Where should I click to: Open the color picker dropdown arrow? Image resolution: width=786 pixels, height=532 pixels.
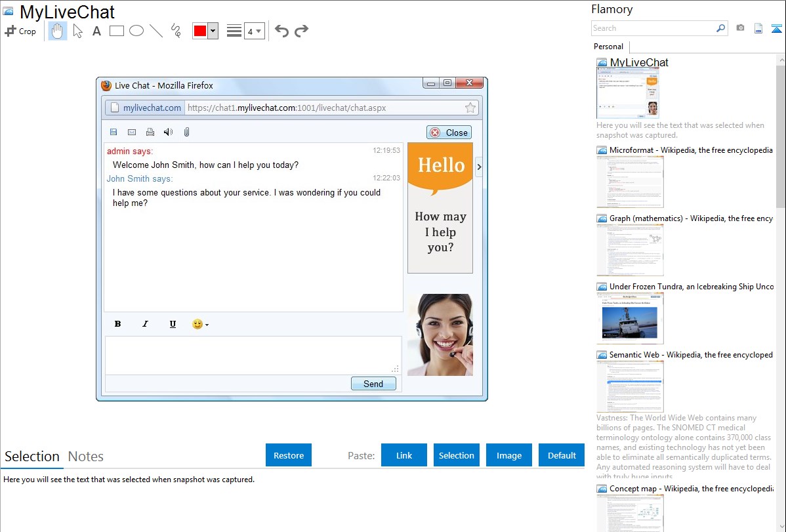(213, 31)
